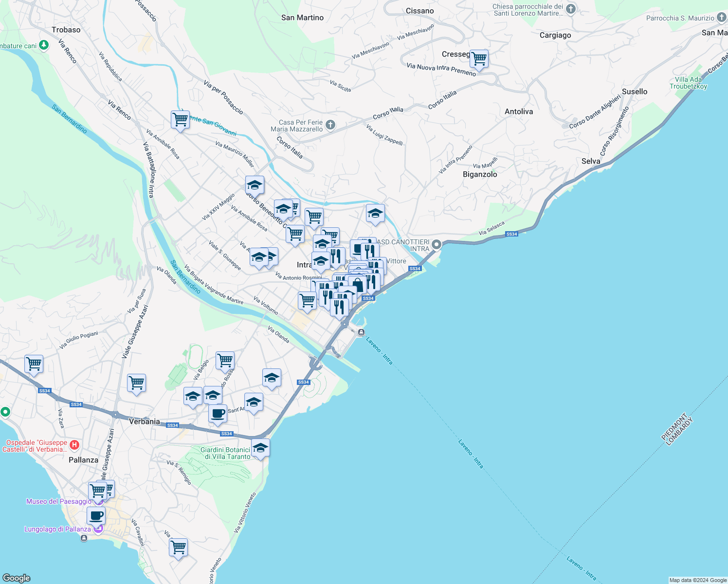Screen dimensions: 728x584
Task: Select the coffee cup marker near Sant'Anna
Action: point(218,414)
